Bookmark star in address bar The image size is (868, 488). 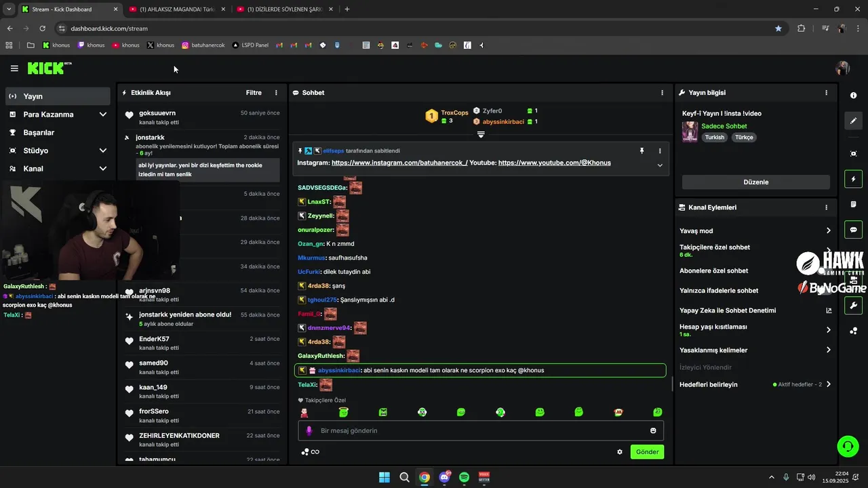tap(778, 28)
